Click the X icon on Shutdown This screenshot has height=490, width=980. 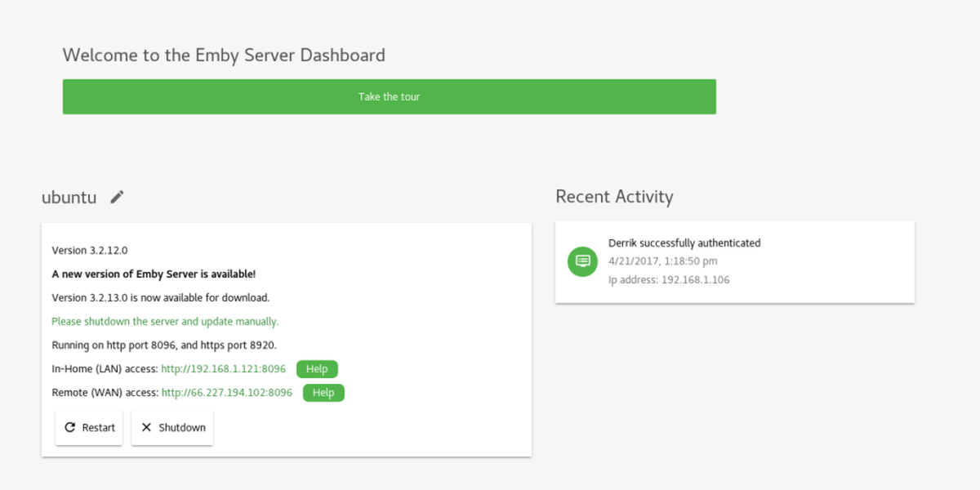(x=146, y=427)
